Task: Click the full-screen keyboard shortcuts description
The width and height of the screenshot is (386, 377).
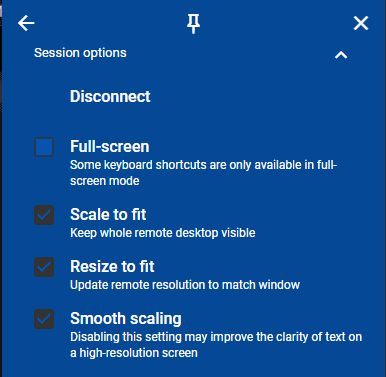Action: 204,173
